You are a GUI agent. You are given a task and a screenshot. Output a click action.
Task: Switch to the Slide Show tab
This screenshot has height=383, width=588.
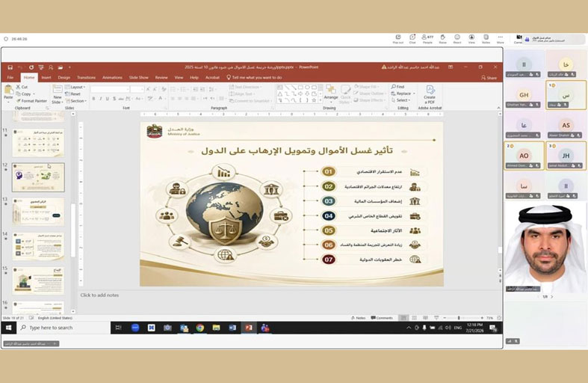[x=139, y=78]
